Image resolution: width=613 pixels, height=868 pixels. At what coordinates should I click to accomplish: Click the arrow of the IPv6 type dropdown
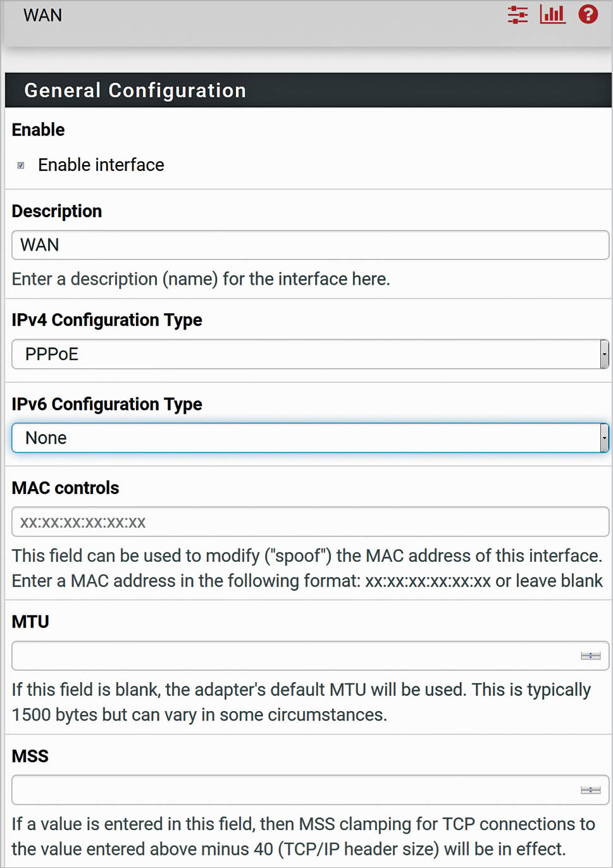coord(604,438)
